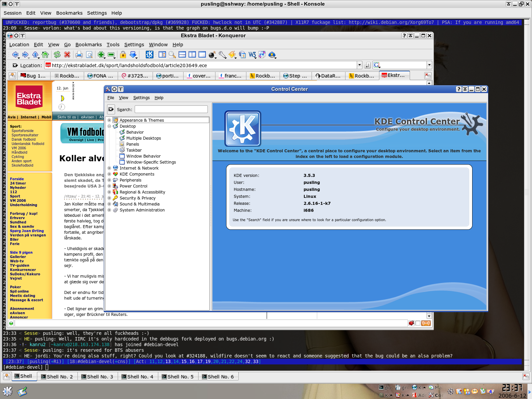The image size is (532, 399).
Task: Click the RSS feed icon in Konqueror status bar
Action: coord(426,323)
